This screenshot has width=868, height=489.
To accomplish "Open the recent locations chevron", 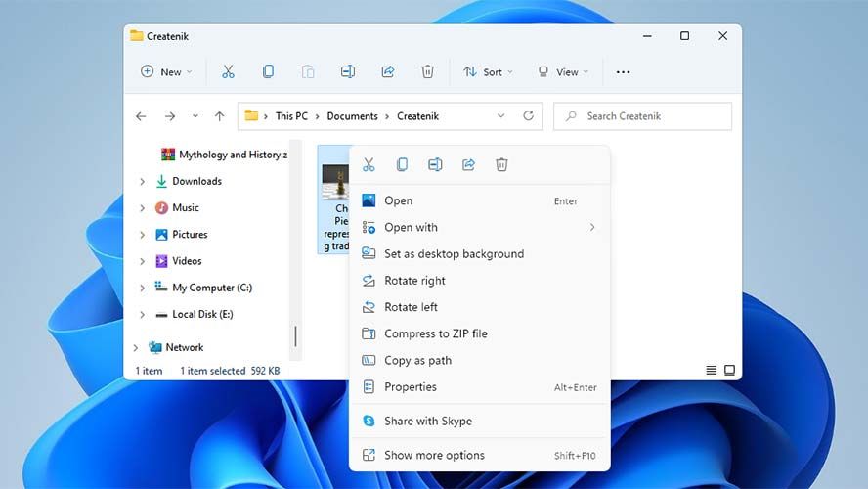I will pos(195,116).
